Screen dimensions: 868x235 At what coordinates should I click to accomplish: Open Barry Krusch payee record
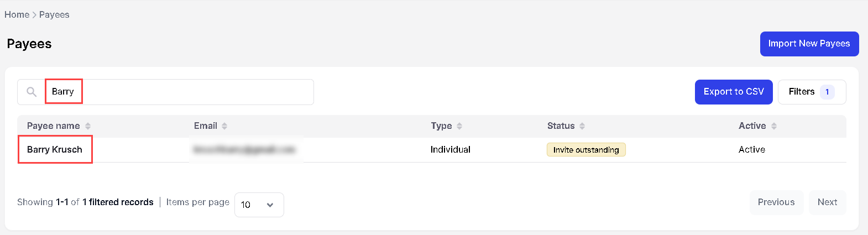(x=55, y=149)
